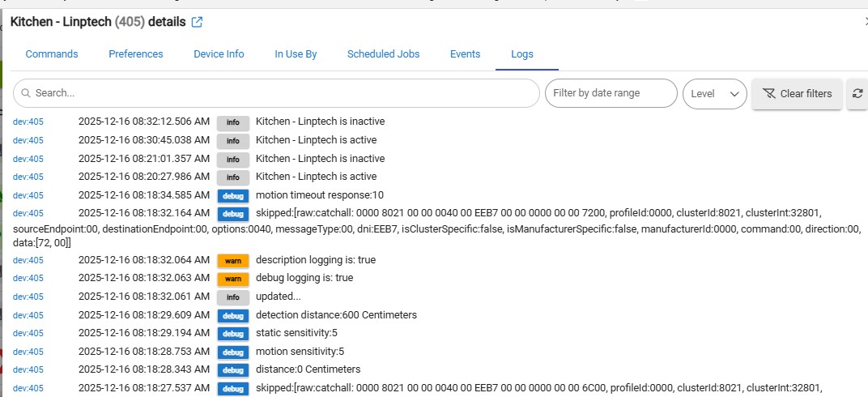View the Scheduled Jobs tab
This screenshot has height=397, width=868.
pyautogui.click(x=383, y=54)
